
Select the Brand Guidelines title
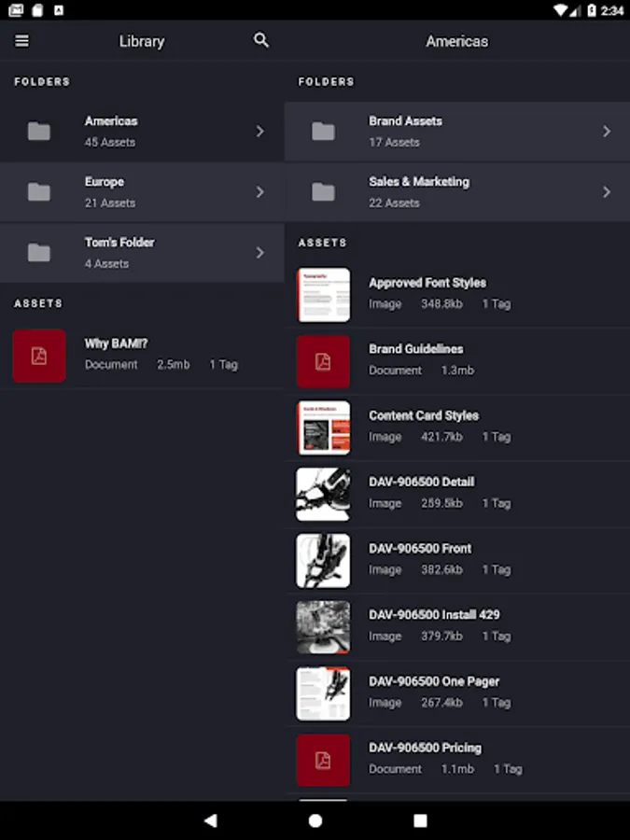pyautogui.click(x=415, y=349)
